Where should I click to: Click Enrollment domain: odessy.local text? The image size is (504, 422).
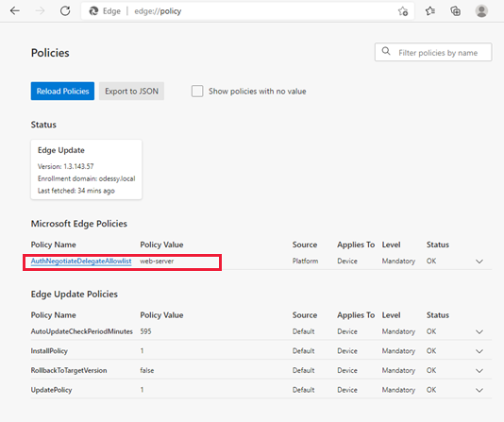(87, 178)
